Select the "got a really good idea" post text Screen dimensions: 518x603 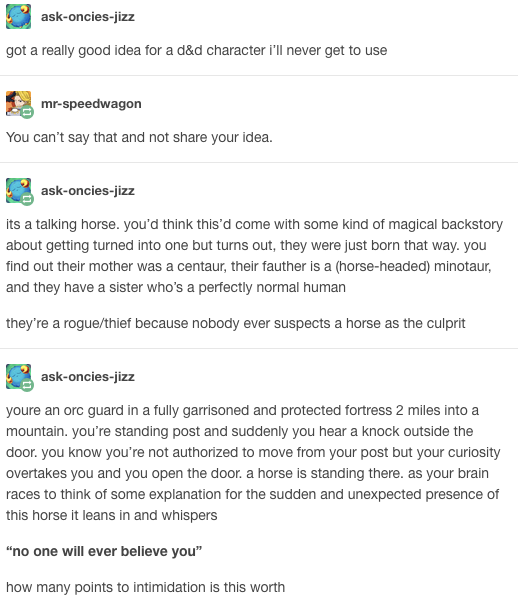pos(197,50)
